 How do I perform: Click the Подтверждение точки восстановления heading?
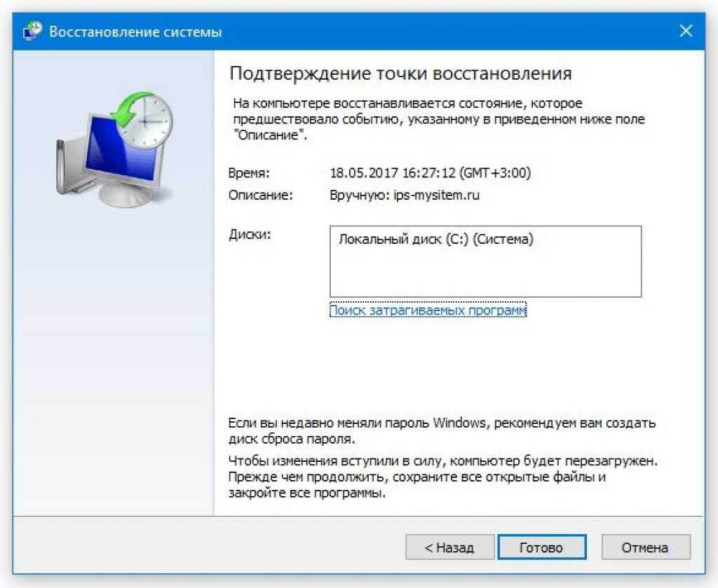click(x=400, y=74)
